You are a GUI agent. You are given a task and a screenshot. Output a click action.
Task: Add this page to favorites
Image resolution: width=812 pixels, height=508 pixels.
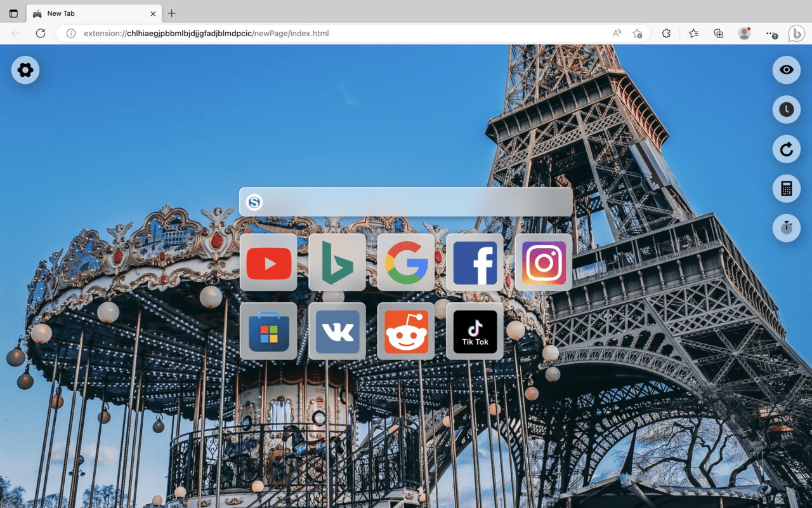(638, 33)
